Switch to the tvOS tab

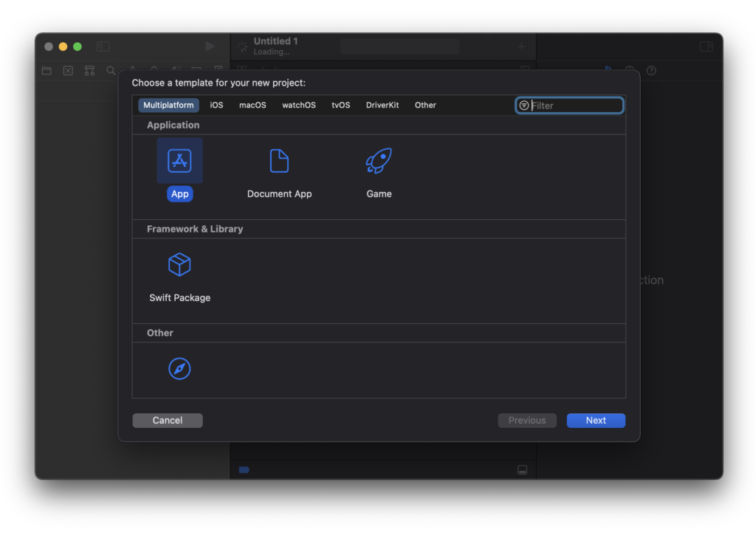pyautogui.click(x=341, y=105)
